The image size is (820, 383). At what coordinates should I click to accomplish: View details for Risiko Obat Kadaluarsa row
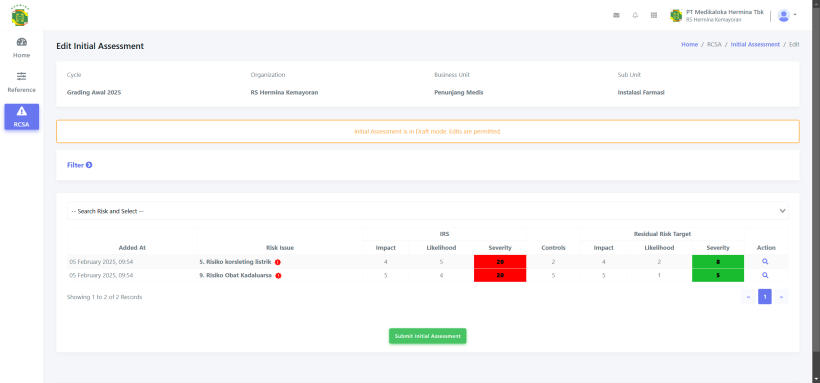click(x=765, y=275)
